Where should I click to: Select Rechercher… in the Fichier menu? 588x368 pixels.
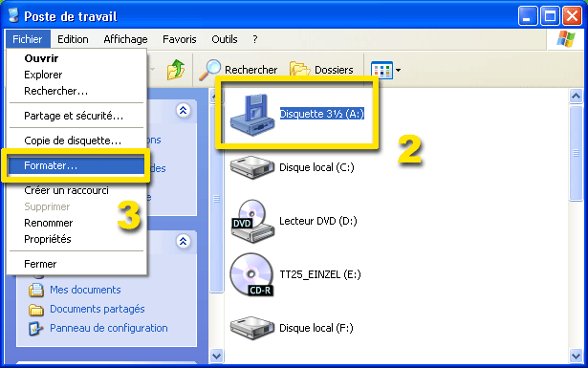pyautogui.click(x=76, y=91)
